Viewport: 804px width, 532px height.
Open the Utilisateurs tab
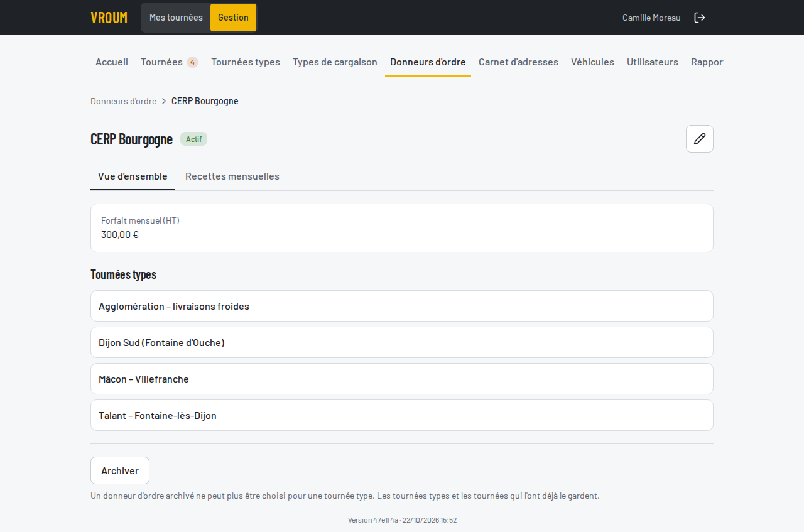(653, 62)
